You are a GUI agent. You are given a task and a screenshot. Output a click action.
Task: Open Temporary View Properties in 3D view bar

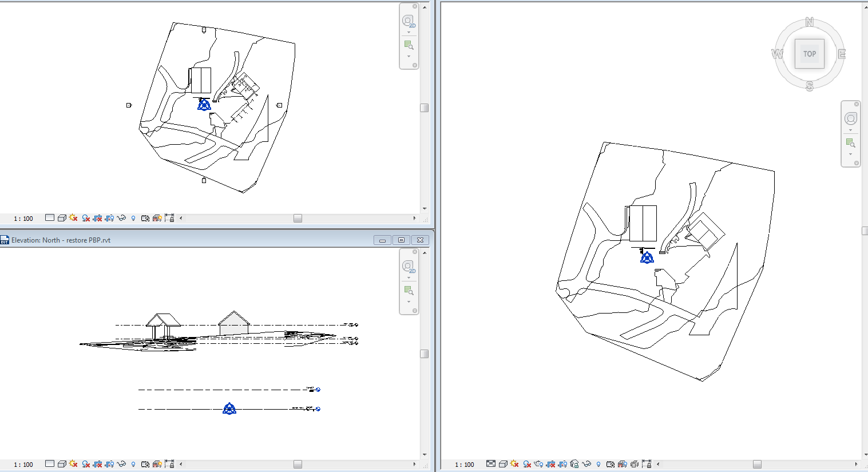[x=611, y=464]
